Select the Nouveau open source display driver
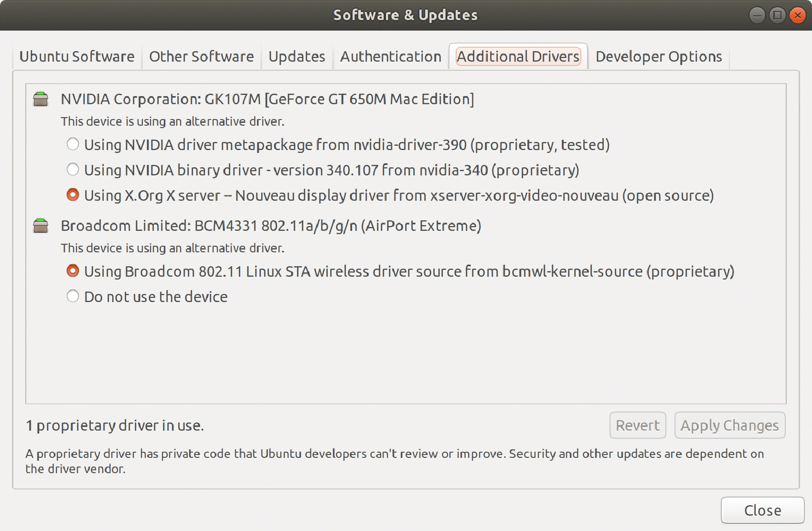Screen dimensions: 812x531 tap(73, 195)
